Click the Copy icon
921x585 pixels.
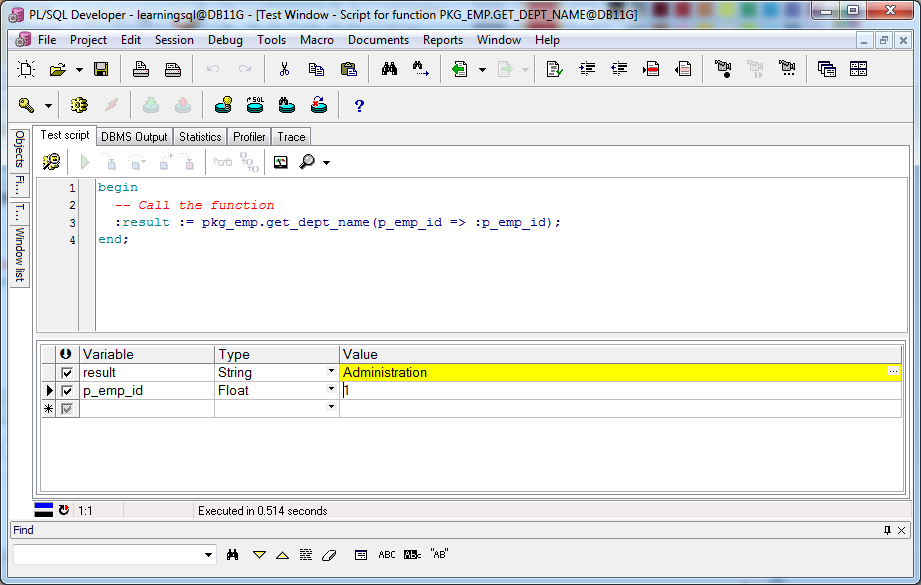(317, 69)
